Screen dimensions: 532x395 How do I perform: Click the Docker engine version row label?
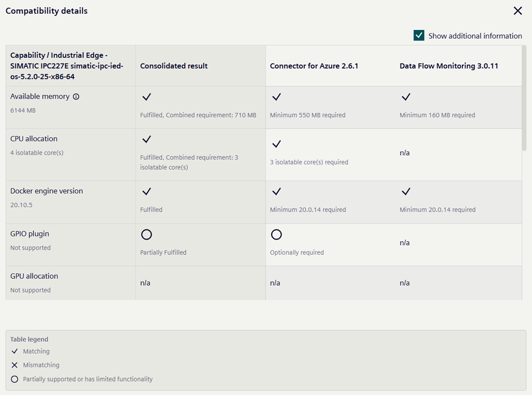click(46, 191)
